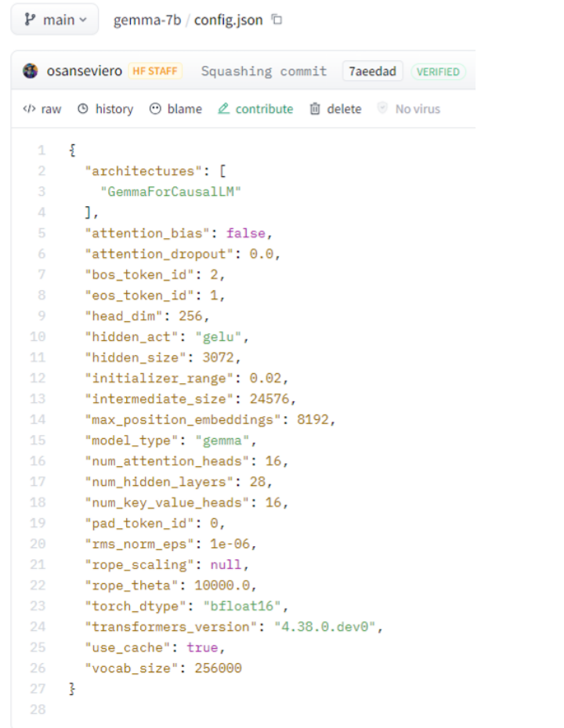Select line number 16

pyautogui.click(x=38, y=461)
